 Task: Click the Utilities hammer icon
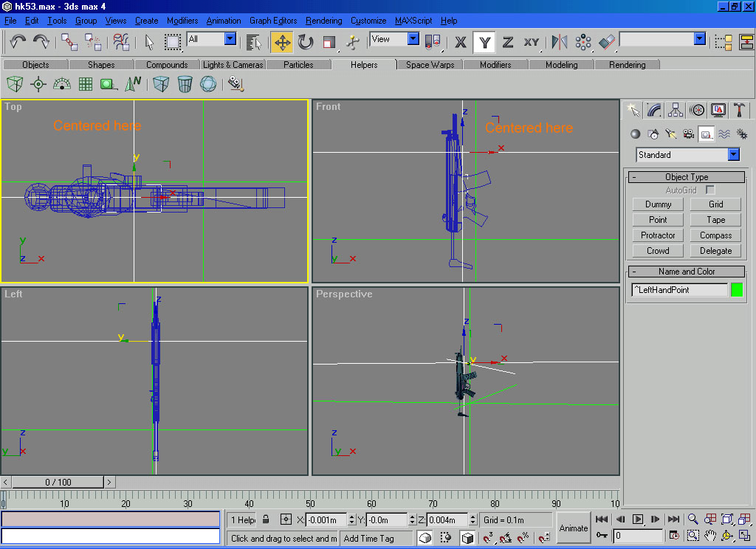click(739, 110)
